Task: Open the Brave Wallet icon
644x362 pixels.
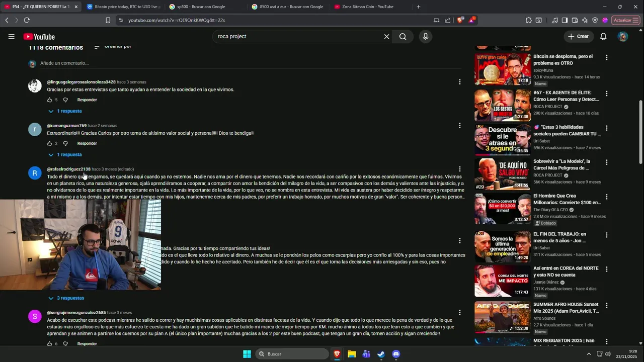Action: [x=575, y=20]
